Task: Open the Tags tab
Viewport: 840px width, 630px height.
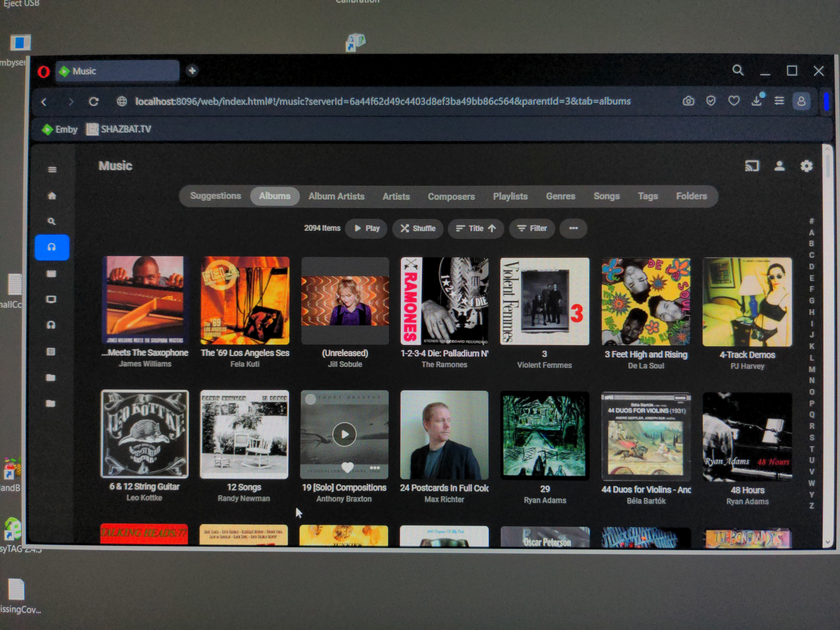Action: coord(647,197)
